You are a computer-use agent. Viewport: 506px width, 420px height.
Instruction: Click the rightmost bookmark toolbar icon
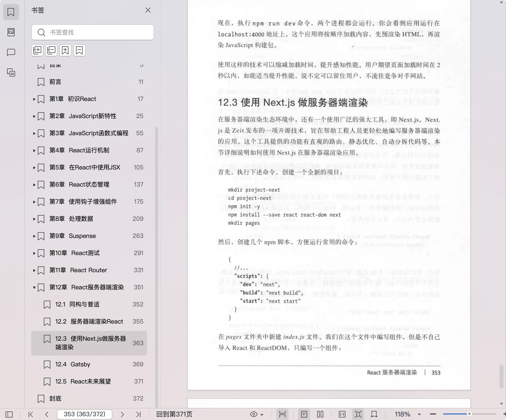tap(79, 50)
